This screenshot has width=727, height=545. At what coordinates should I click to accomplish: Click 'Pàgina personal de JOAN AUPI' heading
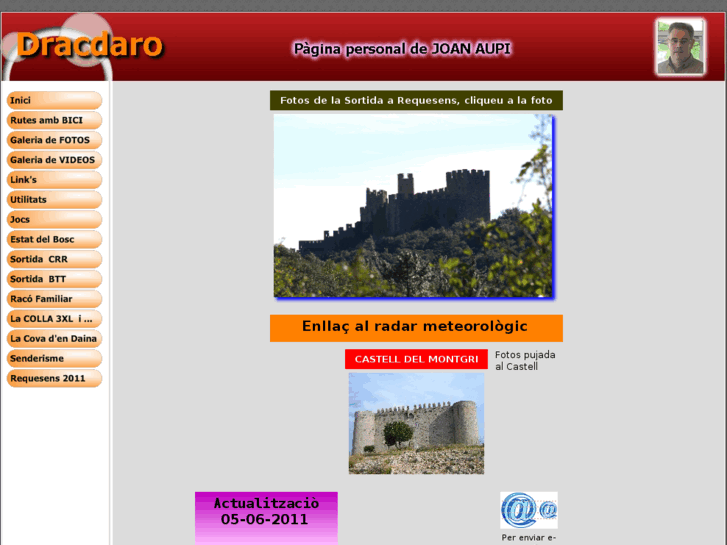pos(402,49)
